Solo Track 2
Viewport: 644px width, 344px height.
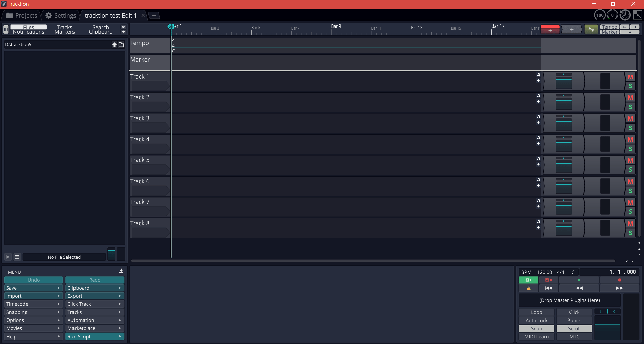point(630,107)
